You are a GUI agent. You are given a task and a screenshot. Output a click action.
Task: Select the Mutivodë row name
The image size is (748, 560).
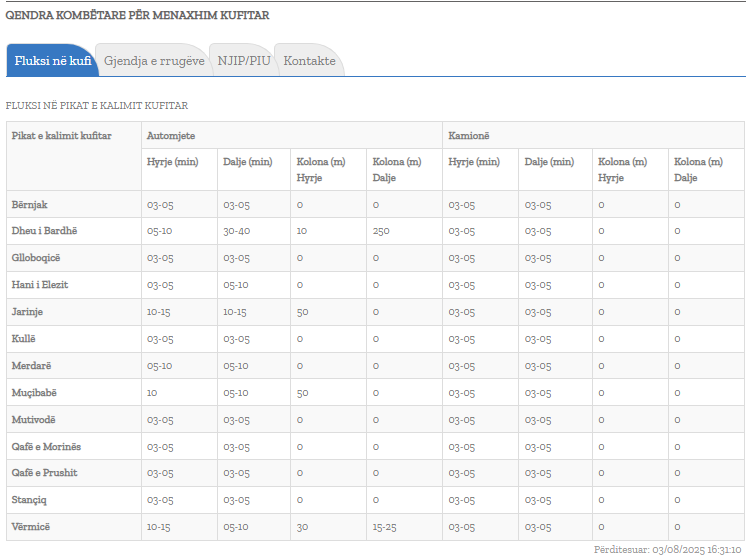click(x=33, y=420)
